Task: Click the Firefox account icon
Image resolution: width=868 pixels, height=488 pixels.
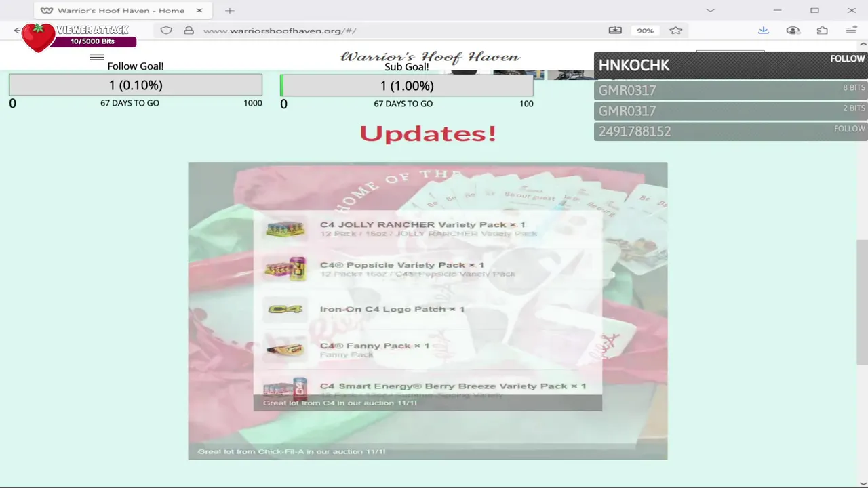Action: coord(793,30)
